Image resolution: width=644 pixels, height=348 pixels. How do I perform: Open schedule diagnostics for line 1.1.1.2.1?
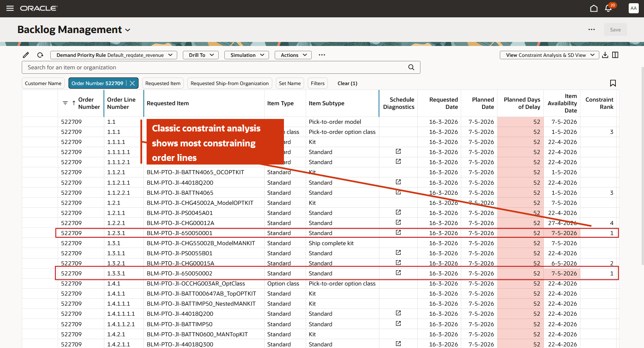(398, 162)
